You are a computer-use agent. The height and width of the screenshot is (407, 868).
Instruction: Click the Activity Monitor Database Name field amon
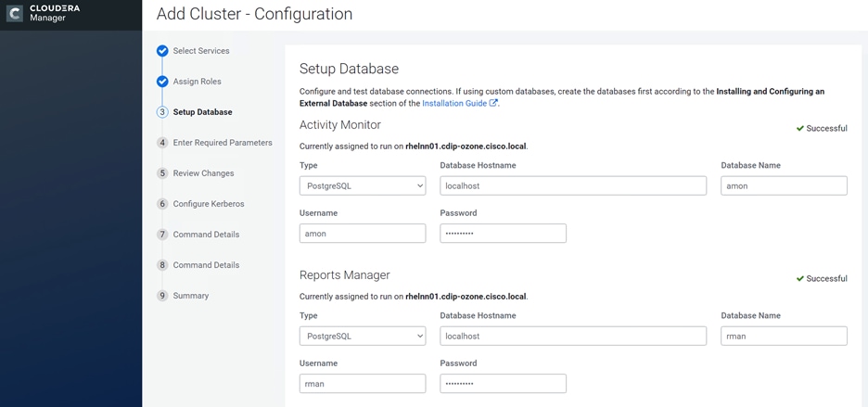784,186
